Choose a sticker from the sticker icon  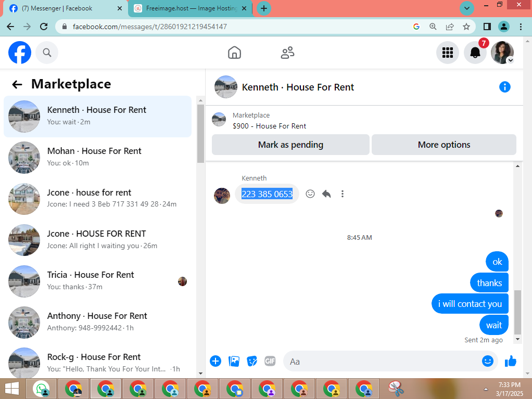(x=252, y=362)
